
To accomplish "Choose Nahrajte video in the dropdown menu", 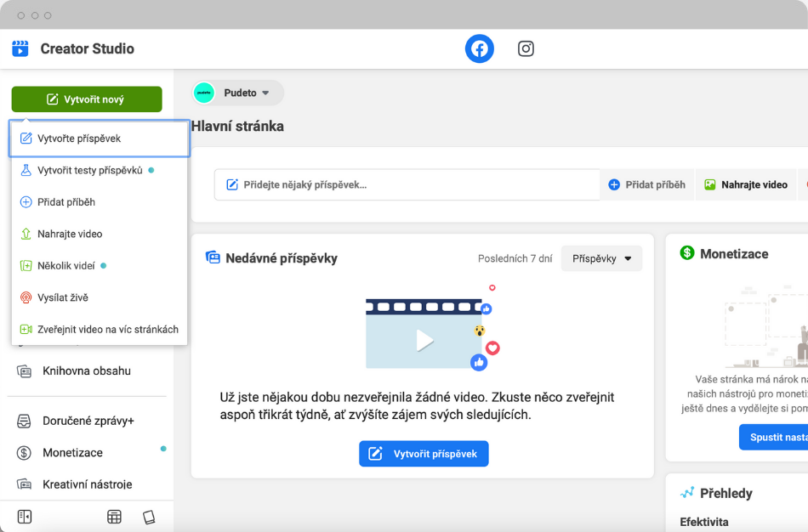I will point(100,234).
